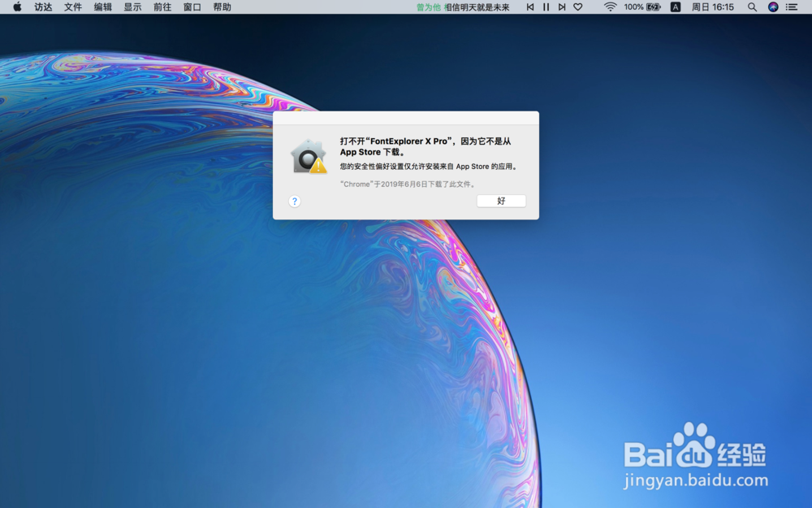Pause music playback in menu bar

(546, 7)
